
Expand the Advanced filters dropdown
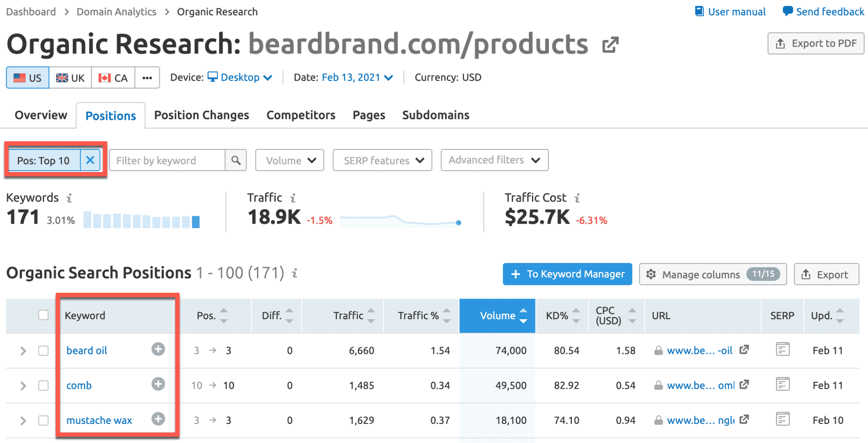point(494,160)
